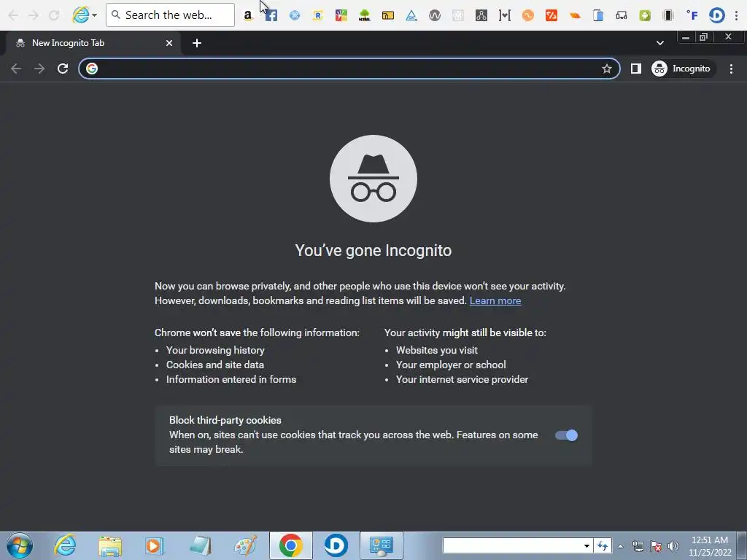The height and width of the screenshot is (560, 747).
Task: Select the New Incognito Tab
Action: [94, 43]
